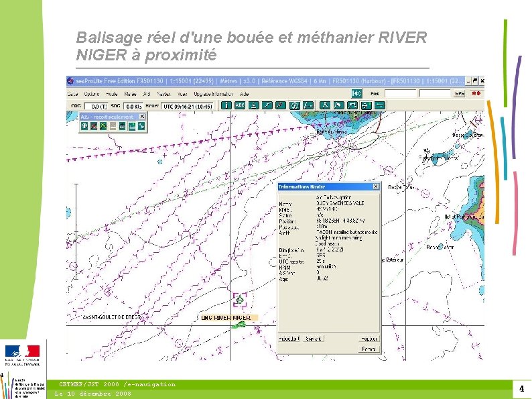Open the Carte menu
Viewport: 532px width, 399px height.
tap(72, 94)
